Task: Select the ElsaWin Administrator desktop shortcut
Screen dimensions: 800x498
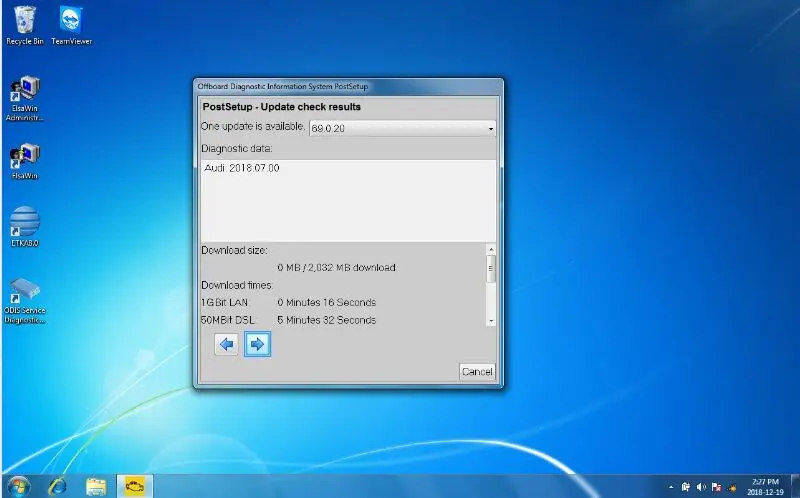Action: pyautogui.click(x=24, y=99)
